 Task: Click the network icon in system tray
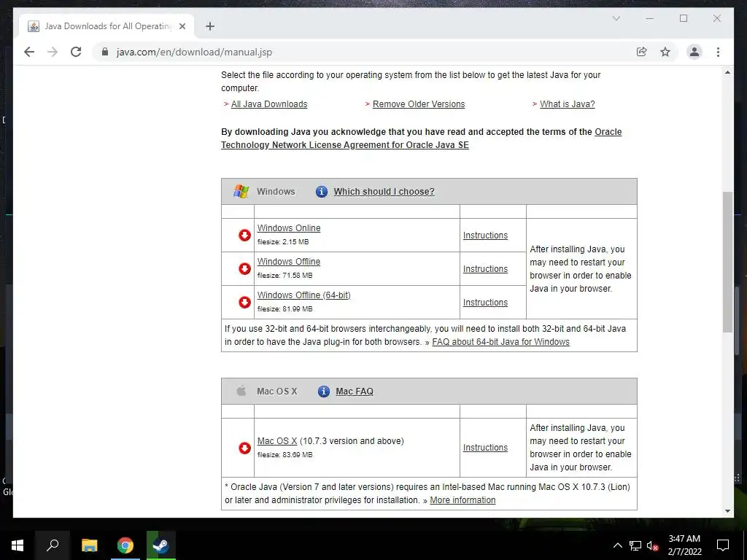[x=635, y=545]
